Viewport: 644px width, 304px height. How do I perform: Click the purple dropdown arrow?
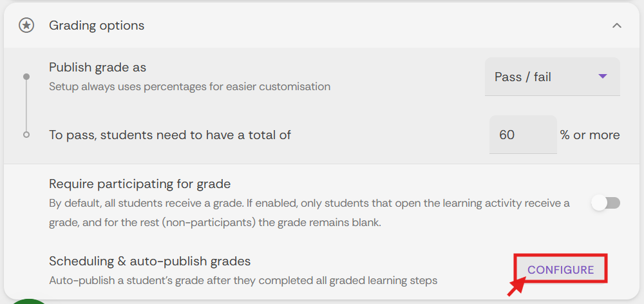tap(603, 76)
